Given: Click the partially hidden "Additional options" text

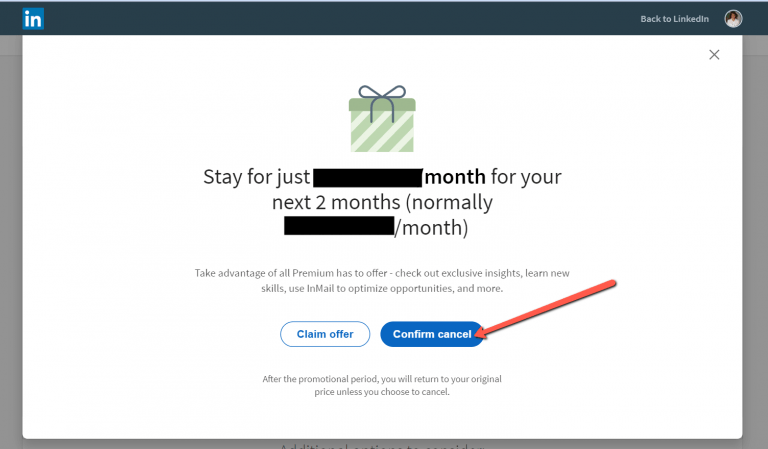Looking at the screenshot, I should coord(382,445).
